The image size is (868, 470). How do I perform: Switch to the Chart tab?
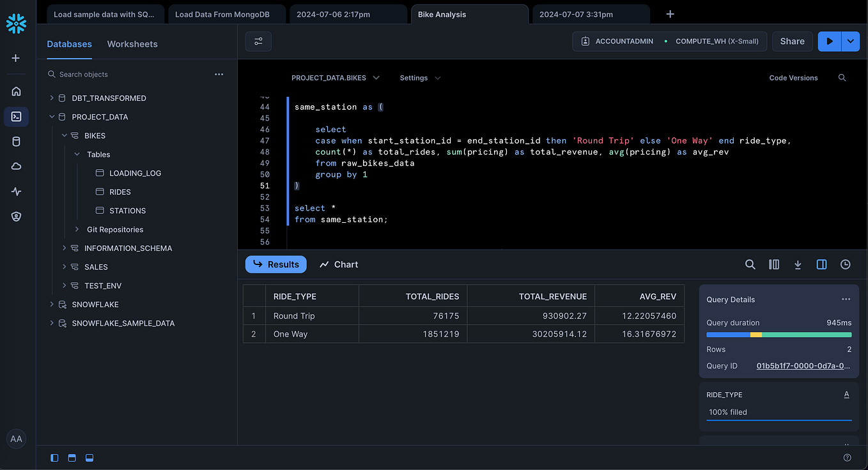point(338,264)
